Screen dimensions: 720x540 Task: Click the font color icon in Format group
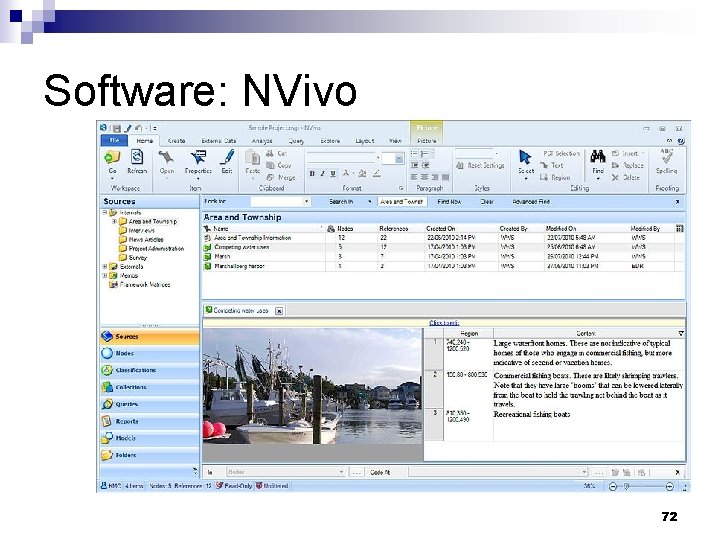[x=347, y=174]
